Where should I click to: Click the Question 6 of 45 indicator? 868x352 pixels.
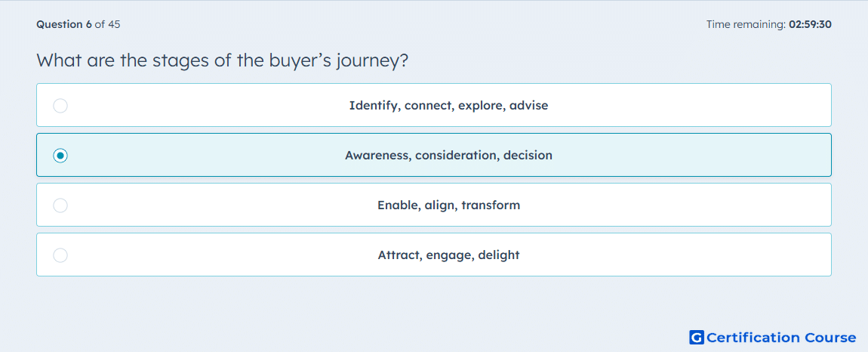pyautogui.click(x=78, y=24)
